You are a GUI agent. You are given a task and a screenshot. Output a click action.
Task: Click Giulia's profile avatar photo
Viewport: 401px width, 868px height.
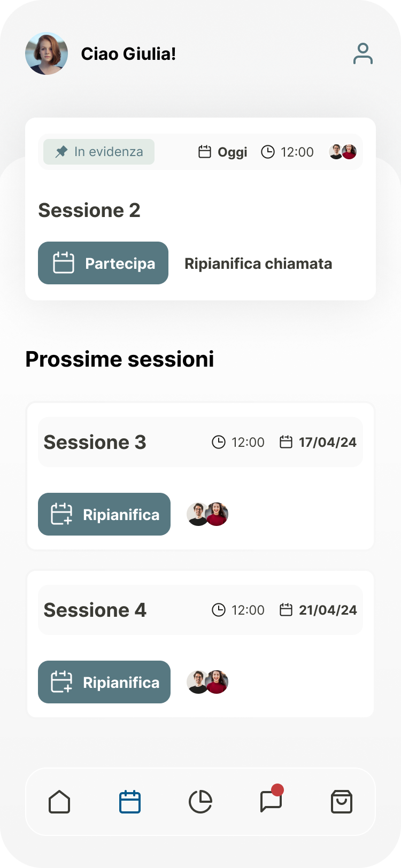coord(47,53)
